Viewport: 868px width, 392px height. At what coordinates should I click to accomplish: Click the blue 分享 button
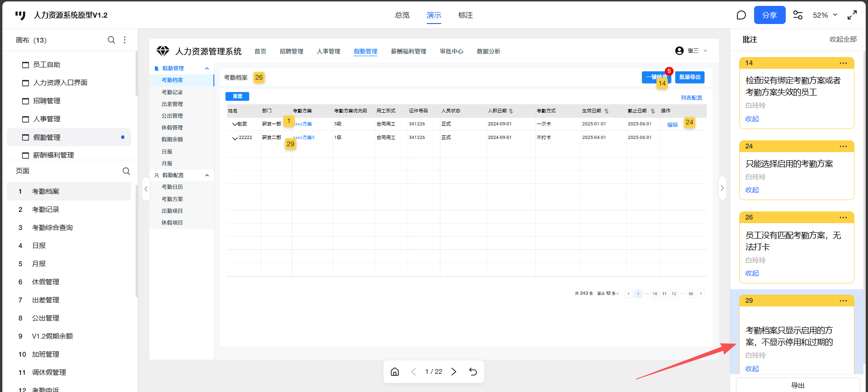(769, 15)
